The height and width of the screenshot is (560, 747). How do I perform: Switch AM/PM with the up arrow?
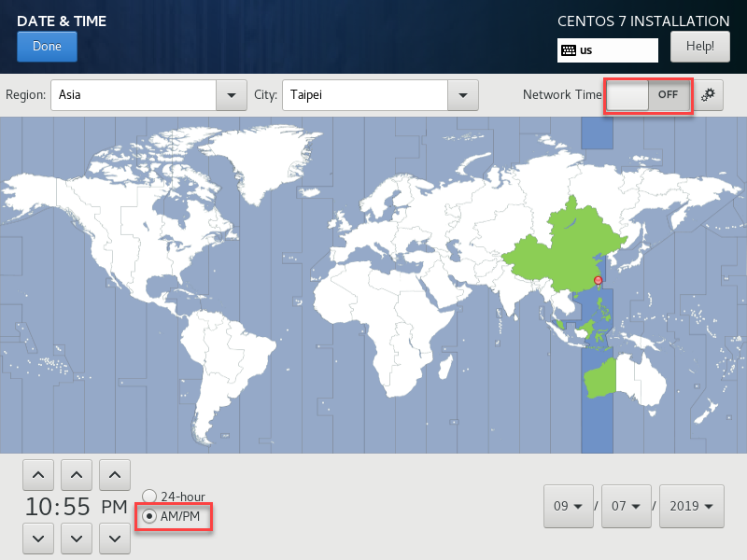(114, 475)
